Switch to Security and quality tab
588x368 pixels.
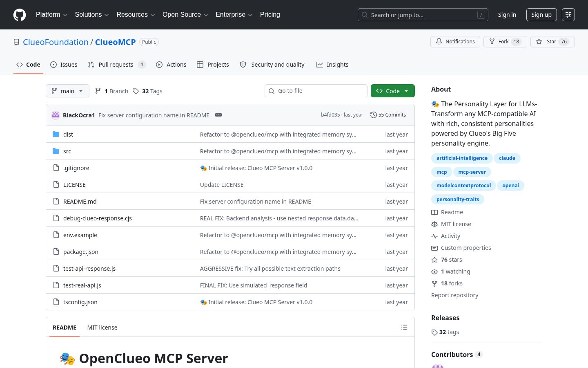point(272,65)
